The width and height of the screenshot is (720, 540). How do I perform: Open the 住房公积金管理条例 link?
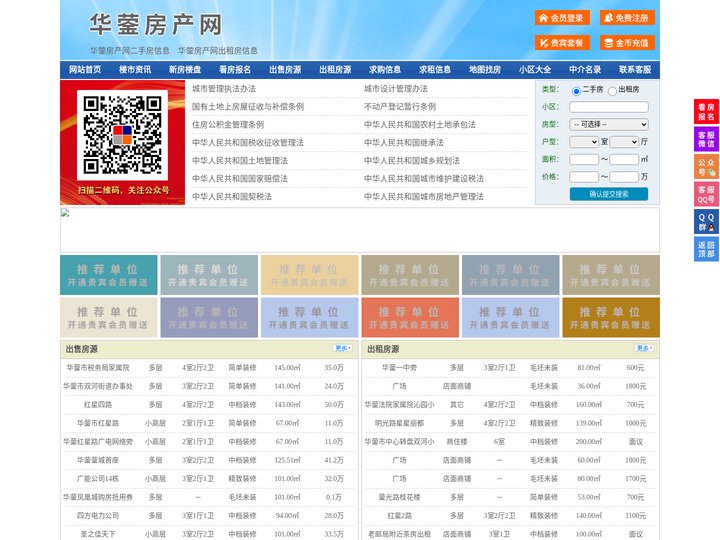pos(228,124)
